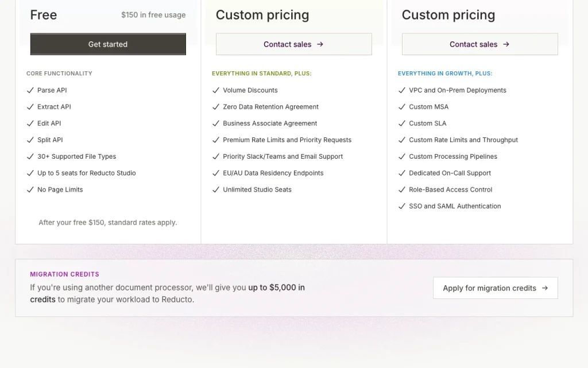The image size is (588, 368).
Task: Select 'Unlimited Studio Seats' text
Action: tap(257, 189)
